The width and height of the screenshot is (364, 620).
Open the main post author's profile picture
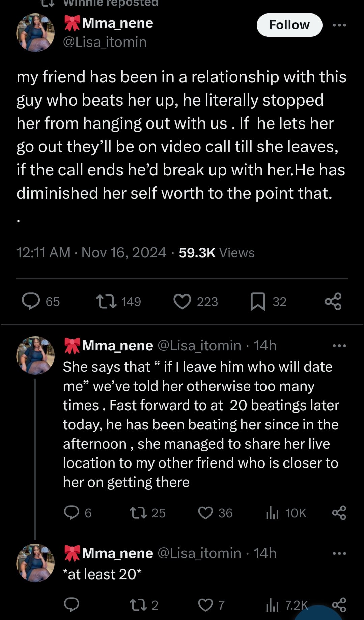(35, 33)
